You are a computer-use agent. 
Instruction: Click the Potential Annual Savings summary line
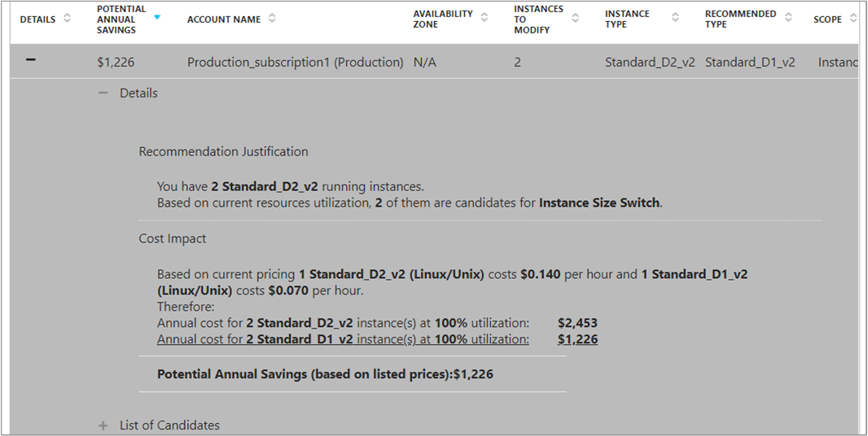325,374
